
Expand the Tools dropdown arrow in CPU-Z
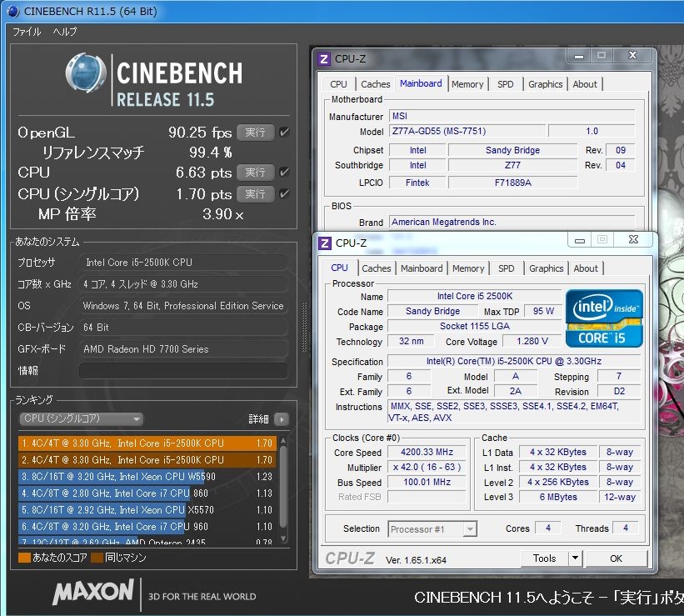(x=576, y=558)
